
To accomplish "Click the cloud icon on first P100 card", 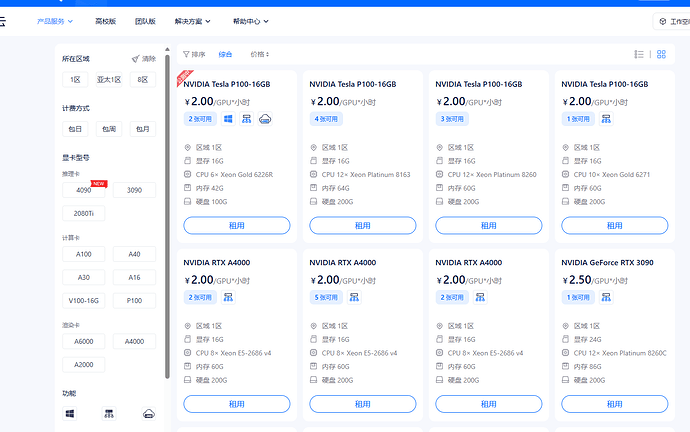I will 265,119.
